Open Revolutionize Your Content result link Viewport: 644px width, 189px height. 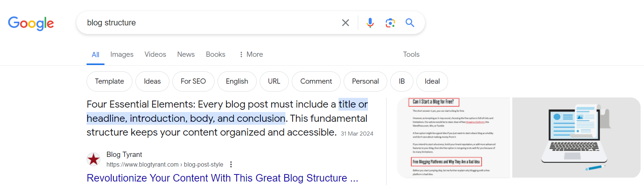[x=222, y=178]
